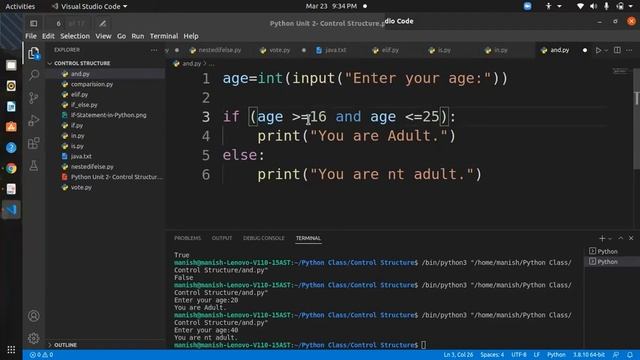Open the Zoom indicator in top bar
Image resolution: width=640 pixels, height=360 pixels.
tap(527, 6)
